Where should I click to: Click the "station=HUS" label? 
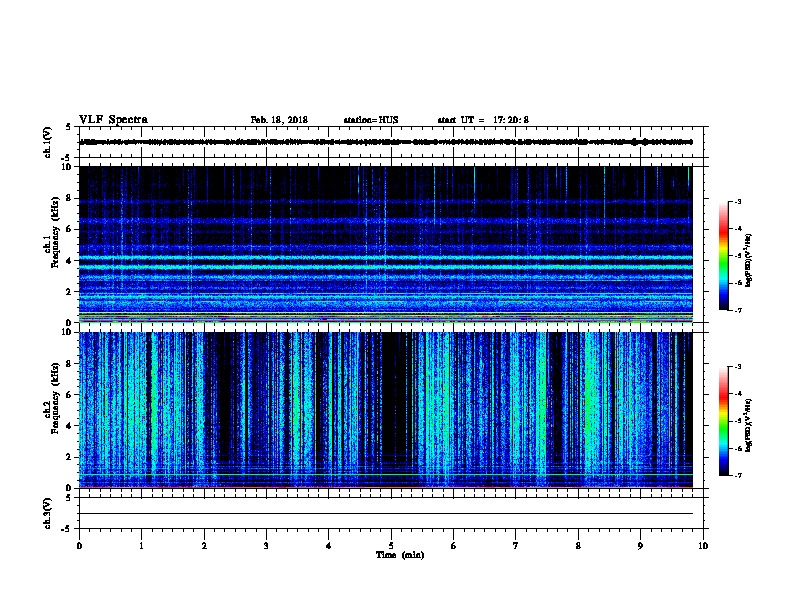371,120
